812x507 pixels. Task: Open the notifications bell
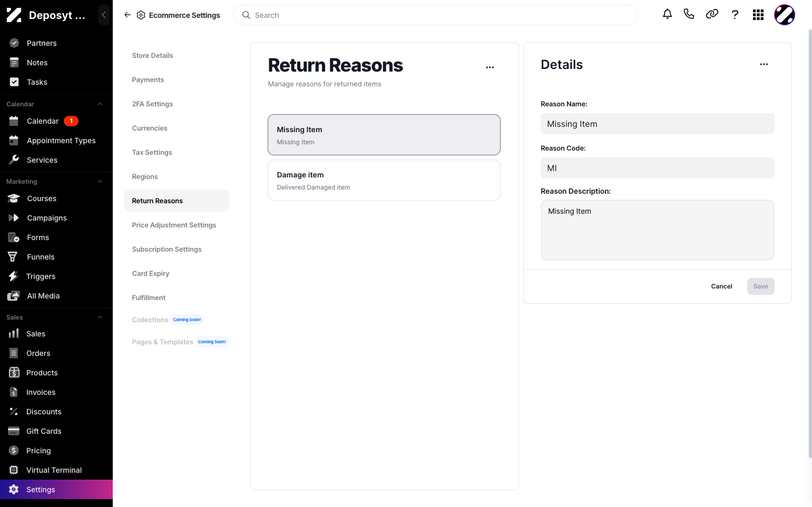[x=667, y=15]
